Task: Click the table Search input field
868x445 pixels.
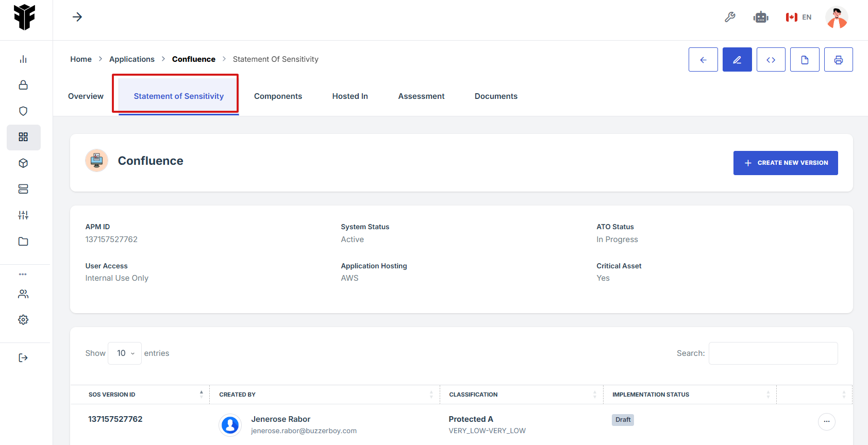Action: [773, 353]
